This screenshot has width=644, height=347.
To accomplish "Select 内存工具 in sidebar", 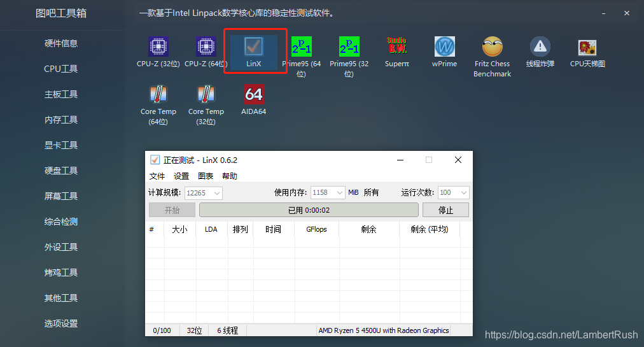I will (x=61, y=120).
